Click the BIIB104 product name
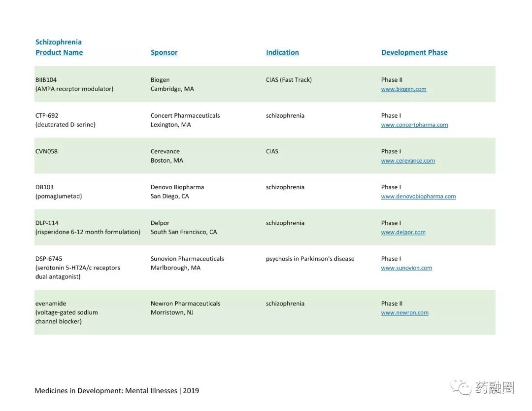The height and width of the screenshot is (411, 532). pyautogui.click(x=46, y=80)
